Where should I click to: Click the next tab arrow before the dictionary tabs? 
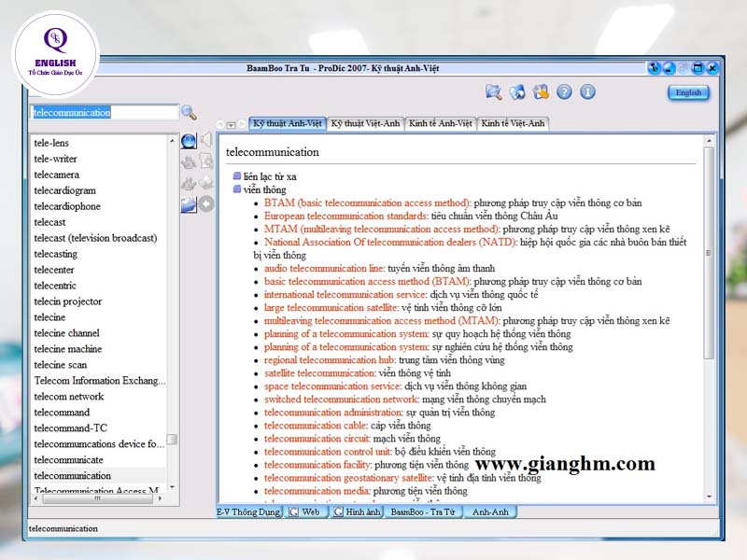pyautogui.click(x=242, y=124)
